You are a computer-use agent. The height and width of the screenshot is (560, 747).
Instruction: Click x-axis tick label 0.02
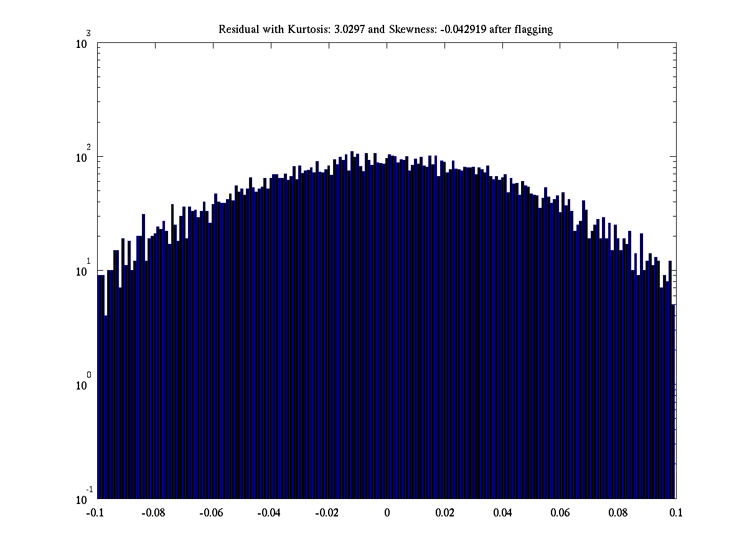click(444, 513)
